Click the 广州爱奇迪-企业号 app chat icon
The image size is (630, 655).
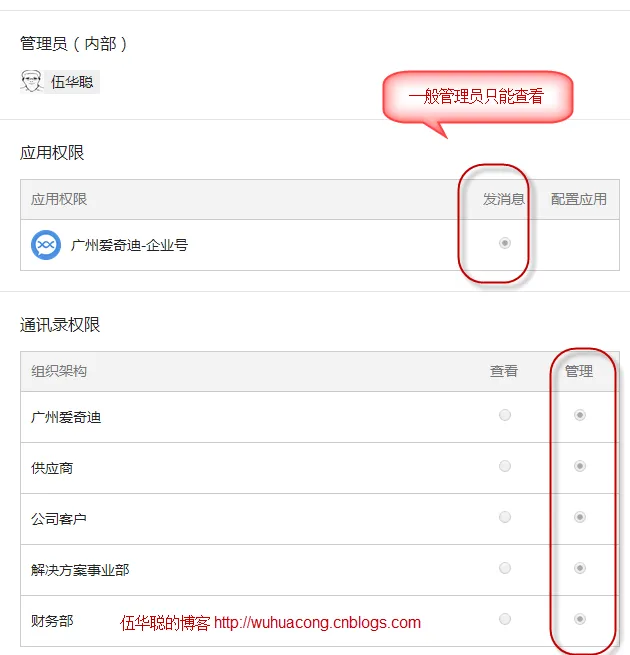(x=46, y=245)
